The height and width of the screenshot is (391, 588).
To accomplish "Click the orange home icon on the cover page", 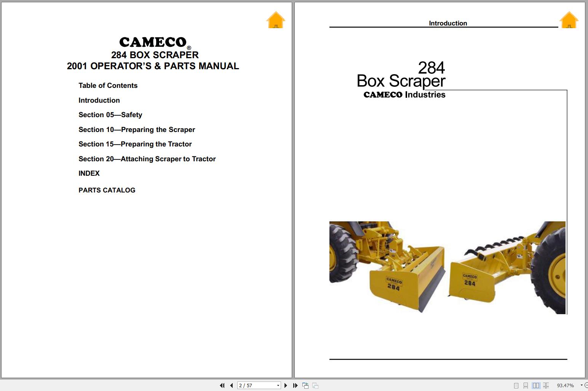I will point(275,20).
